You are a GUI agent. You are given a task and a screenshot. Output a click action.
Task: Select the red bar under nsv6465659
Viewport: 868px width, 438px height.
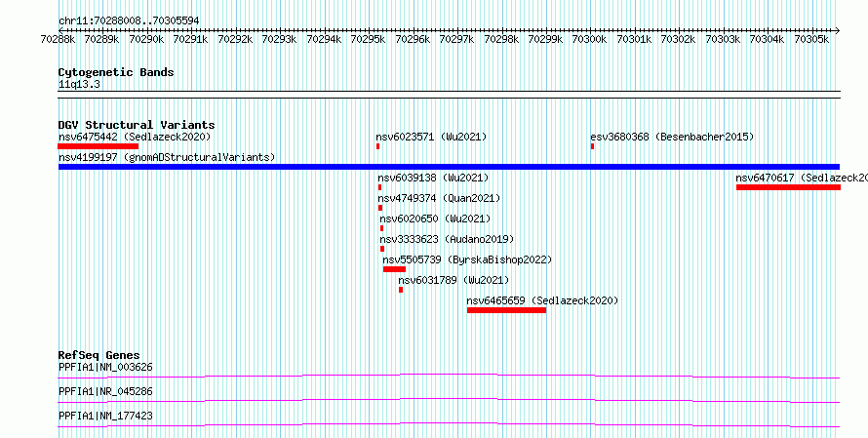click(506, 310)
